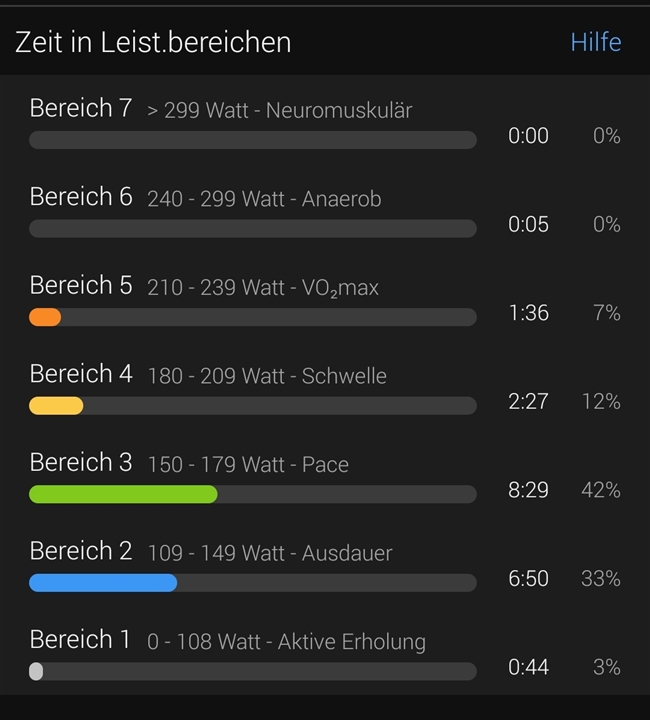Image resolution: width=650 pixels, height=720 pixels.
Task: Tap the 33% value for Bereich 2
Action: [x=600, y=579]
